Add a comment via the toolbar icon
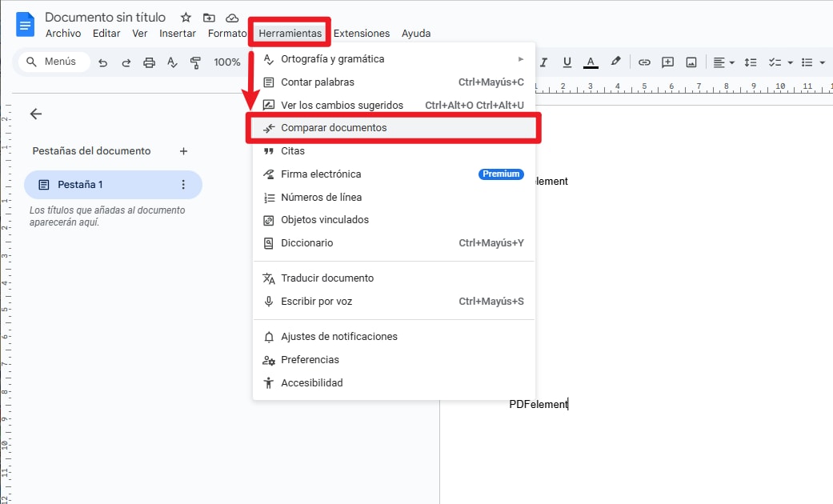The image size is (833, 504). coord(667,62)
